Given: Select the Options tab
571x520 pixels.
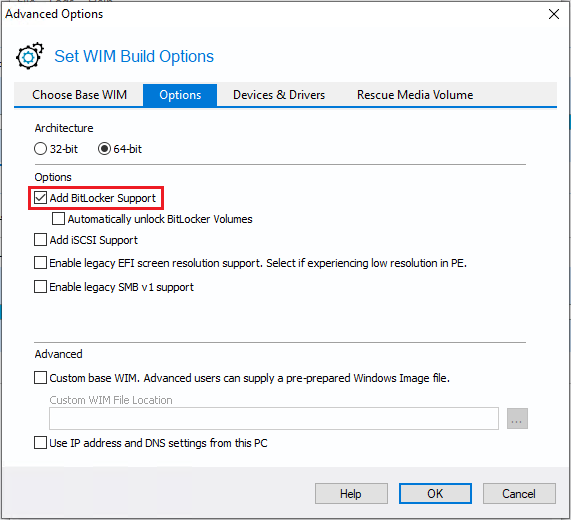Looking at the screenshot, I should click(x=180, y=95).
